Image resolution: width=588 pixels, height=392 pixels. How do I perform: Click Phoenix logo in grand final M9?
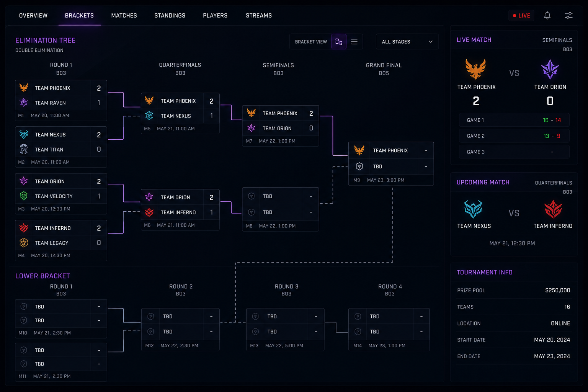359,150
